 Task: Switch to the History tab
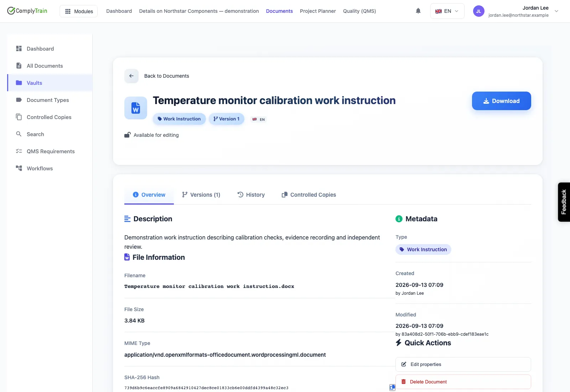(251, 195)
